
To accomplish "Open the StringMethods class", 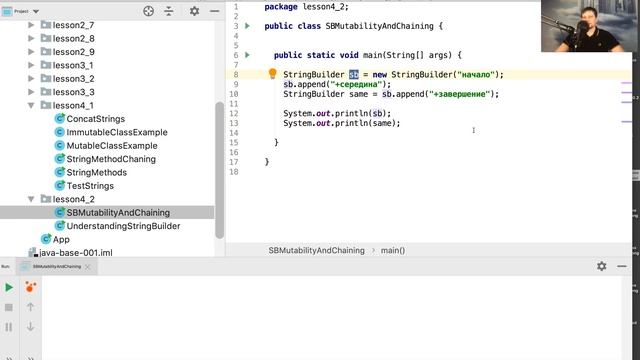I will pos(97,173).
